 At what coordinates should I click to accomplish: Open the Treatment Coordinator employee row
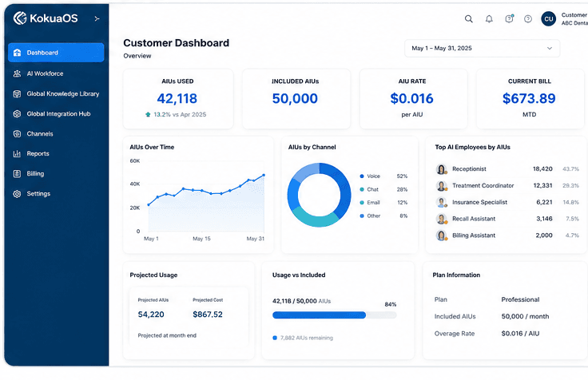pos(507,185)
